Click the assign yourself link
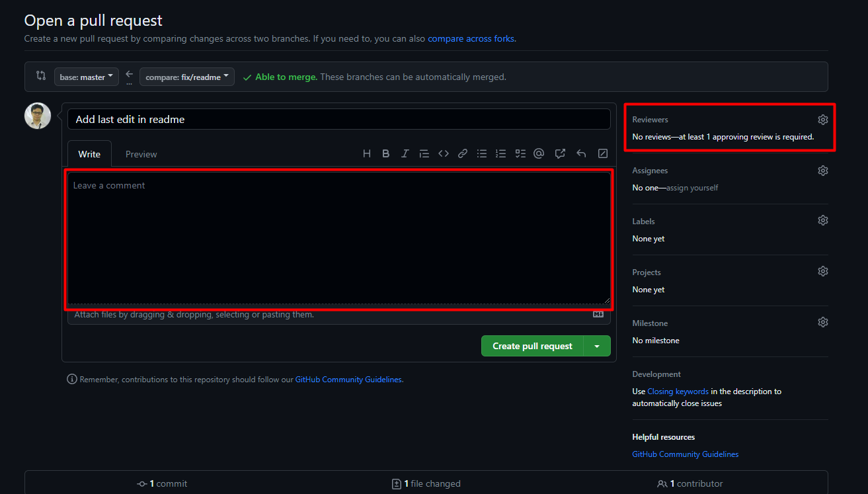The width and height of the screenshot is (868, 494). point(692,188)
